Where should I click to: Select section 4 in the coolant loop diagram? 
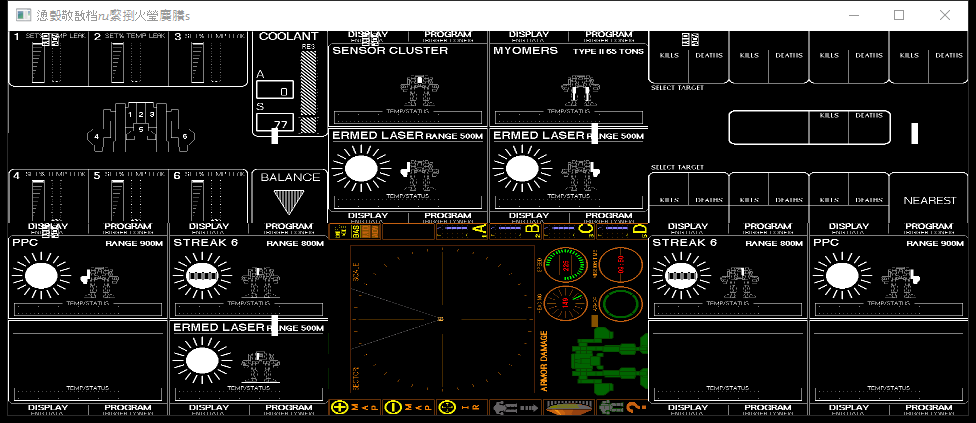click(97, 136)
